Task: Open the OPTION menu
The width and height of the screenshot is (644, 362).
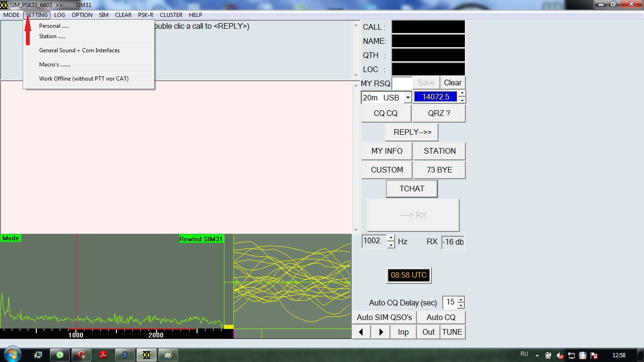Action: [82, 15]
